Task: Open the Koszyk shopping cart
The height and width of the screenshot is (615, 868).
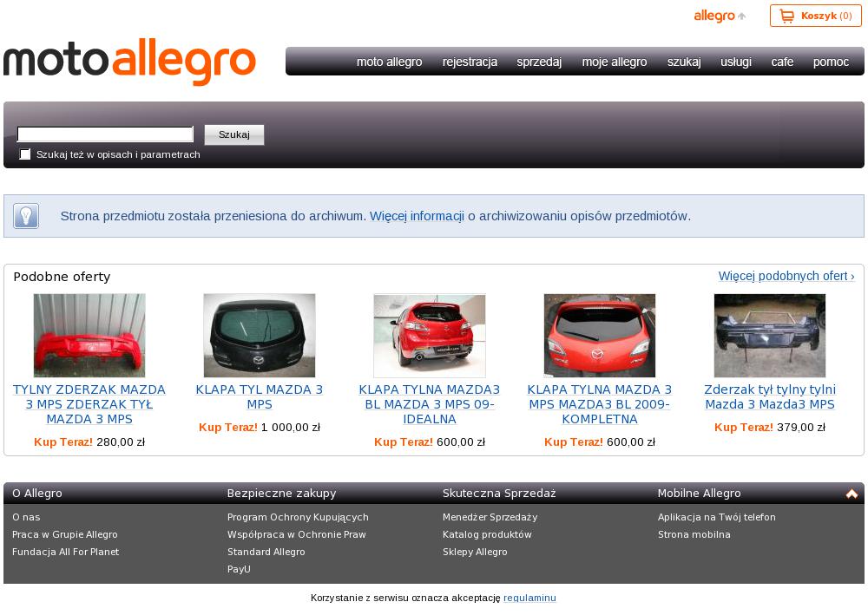Action: (x=815, y=16)
